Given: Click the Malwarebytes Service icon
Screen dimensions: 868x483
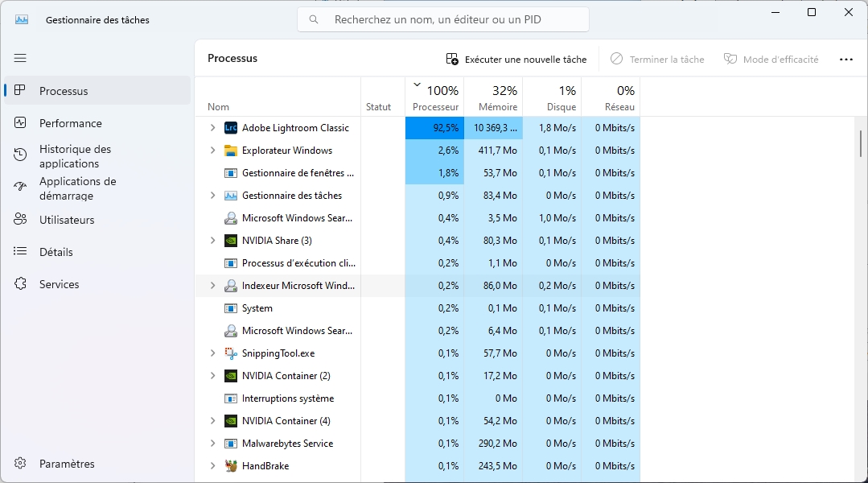Looking at the screenshot, I should [231, 444].
